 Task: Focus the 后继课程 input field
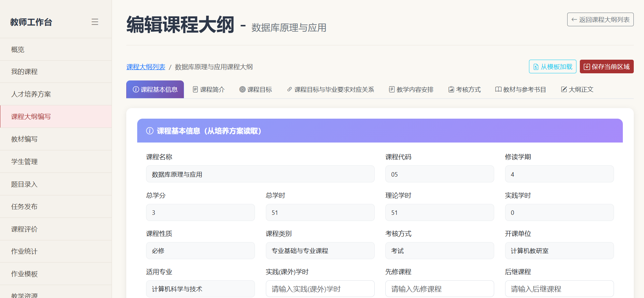(x=559, y=289)
